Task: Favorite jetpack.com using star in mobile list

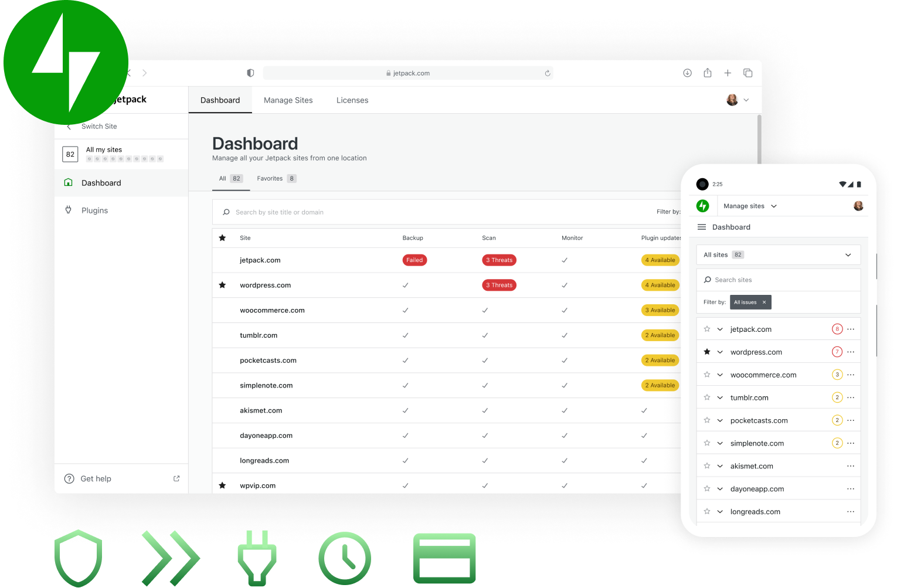Action: click(707, 329)
